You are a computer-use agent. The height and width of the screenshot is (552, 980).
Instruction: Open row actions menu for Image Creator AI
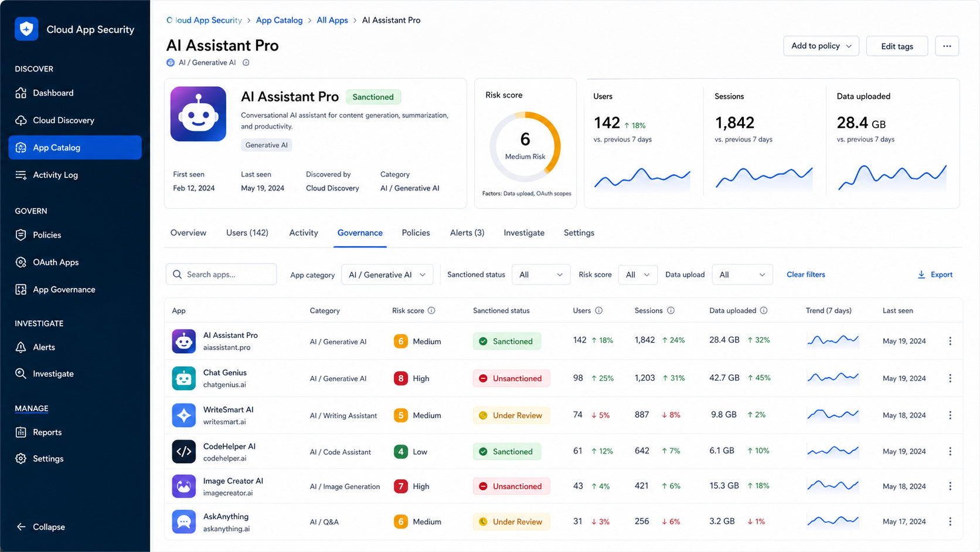pos(950,486)
